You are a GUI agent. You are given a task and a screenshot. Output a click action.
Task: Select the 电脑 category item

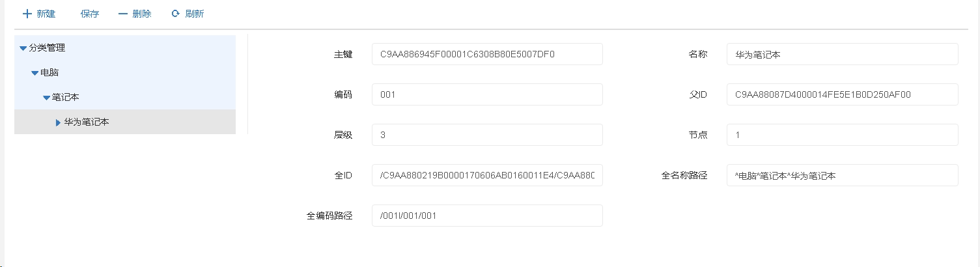49,72
